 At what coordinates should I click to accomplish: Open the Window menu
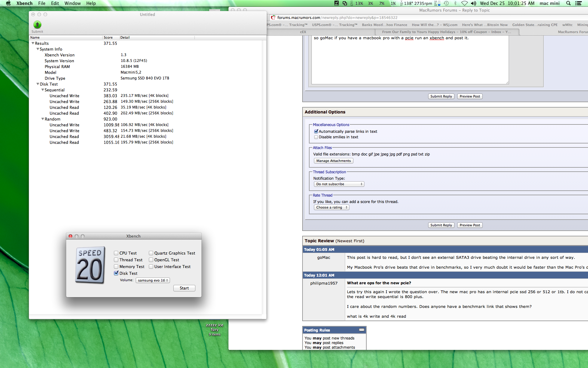72,3
